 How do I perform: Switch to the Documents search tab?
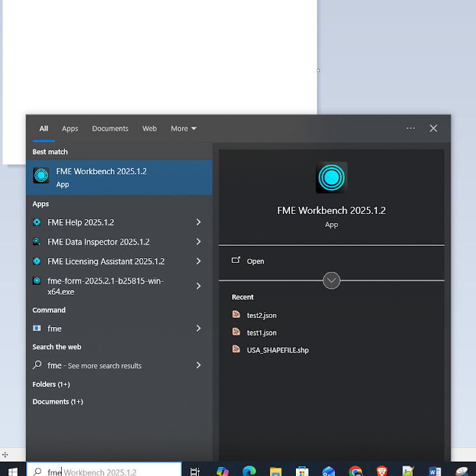click(x=110, y=129)
